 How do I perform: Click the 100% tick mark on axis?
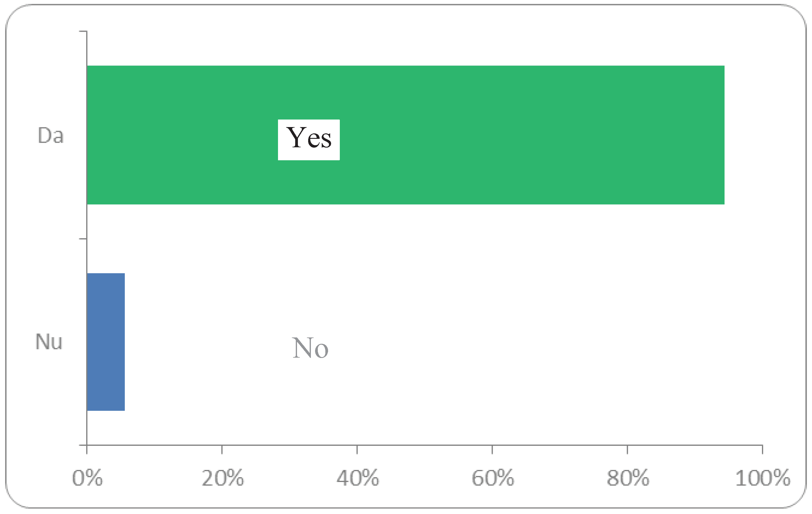pos(763,449)
